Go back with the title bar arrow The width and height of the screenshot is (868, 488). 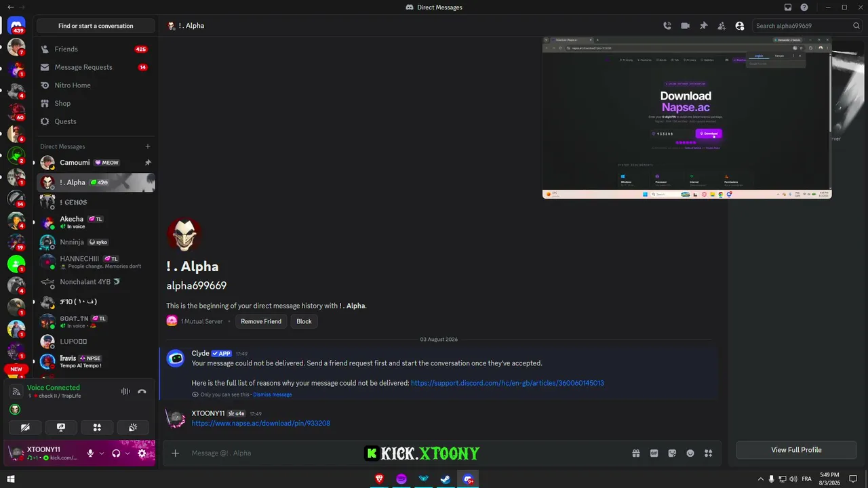pyautogui.click(x=10, y=7)
